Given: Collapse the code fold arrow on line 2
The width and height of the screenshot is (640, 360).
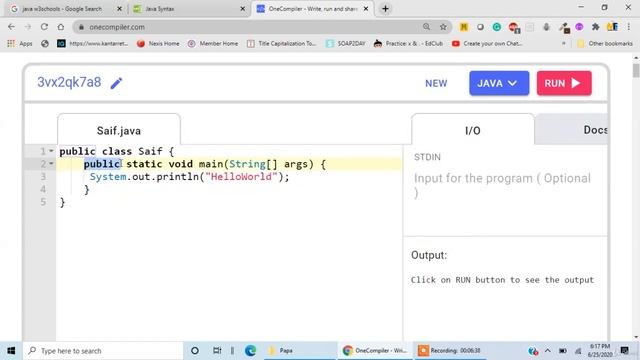Looking at the screenshot, I should click(51, 164).
